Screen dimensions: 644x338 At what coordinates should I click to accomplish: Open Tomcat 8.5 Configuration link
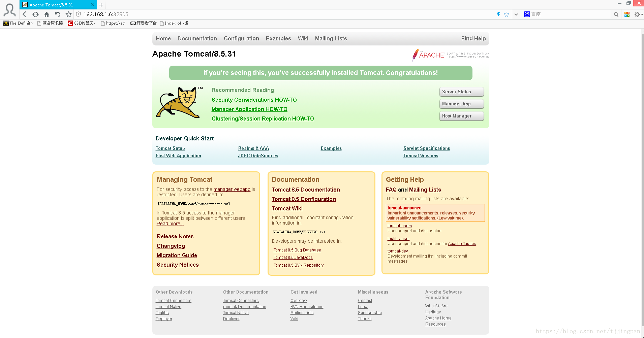304,199
